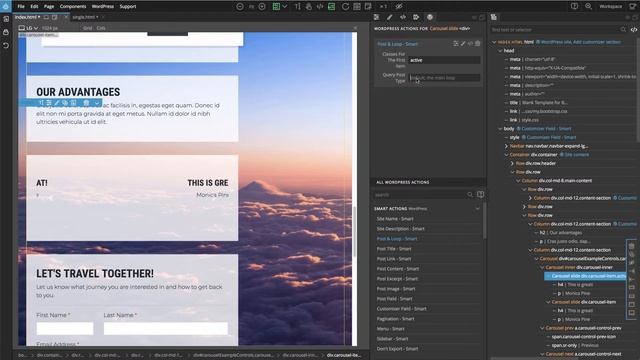640x360 pixels.
Task: Open the LG device size dropdown
Action: pos(29,28)
